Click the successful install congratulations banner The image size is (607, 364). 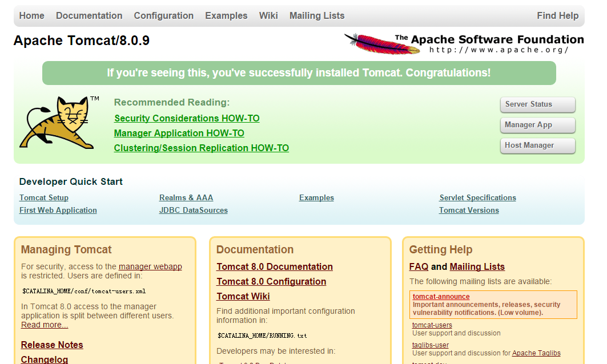pyautogui.click(x=299, y=72)
